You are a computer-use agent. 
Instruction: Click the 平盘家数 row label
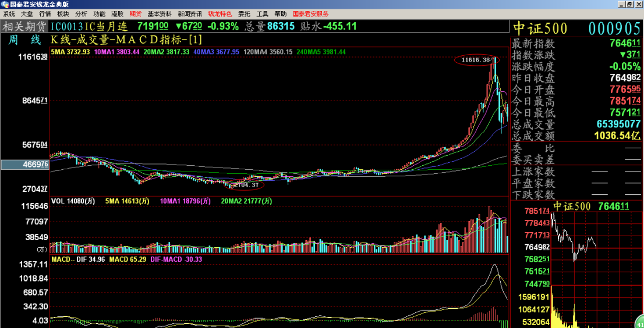tap(533, 183)
